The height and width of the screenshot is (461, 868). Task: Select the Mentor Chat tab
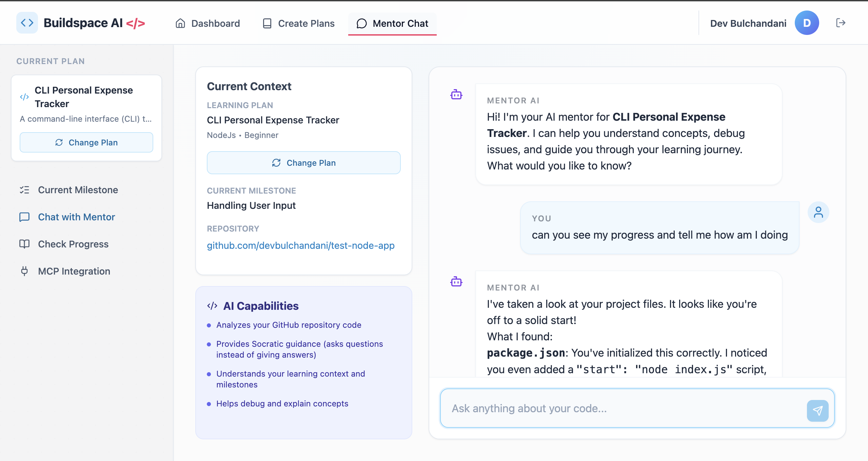tap(392, 23)
